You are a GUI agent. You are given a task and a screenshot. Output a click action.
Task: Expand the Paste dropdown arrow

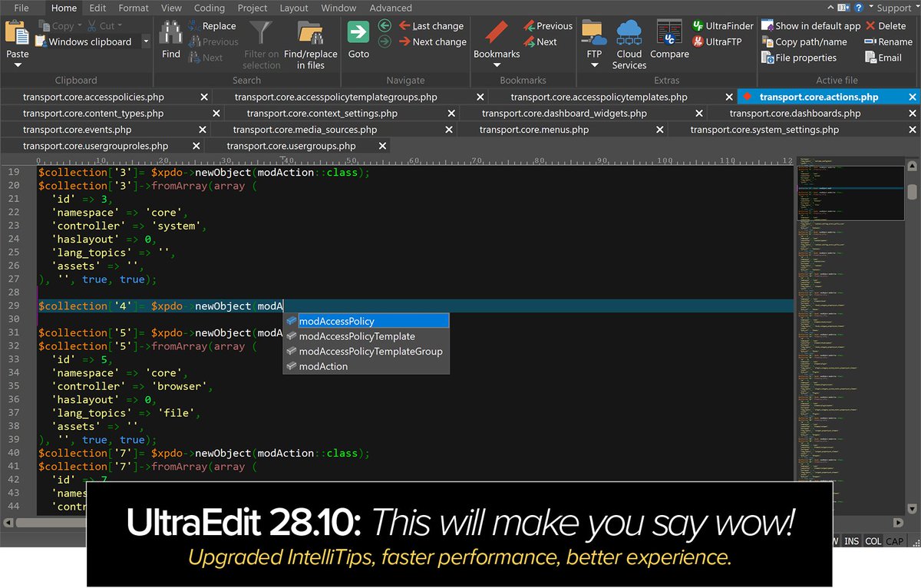[17, 65]
